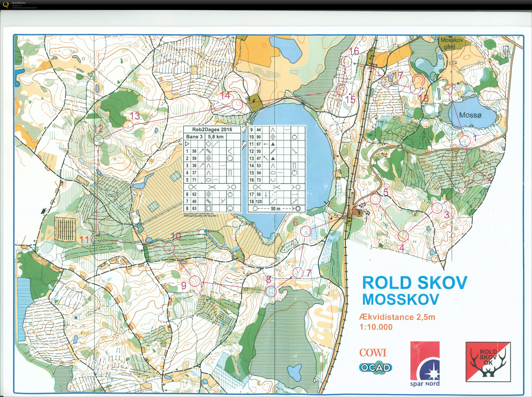Image resolution: width=532 pixels, height=397 pixels.
Task: Click the Mosskov gård label
Action: (452, 44)
